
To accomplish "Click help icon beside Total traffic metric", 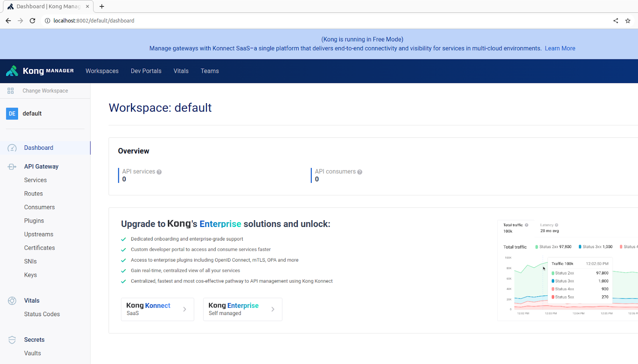I will (526, 225).
